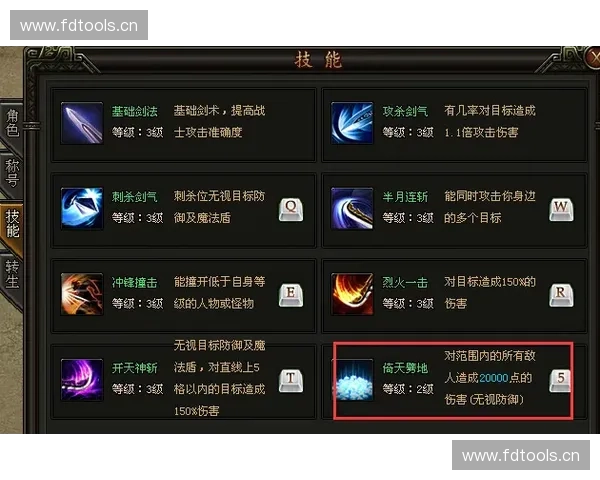This screenshot has width=600, height=480.
Task: Click the Q hotkey keycap
Action: point(291,210)
